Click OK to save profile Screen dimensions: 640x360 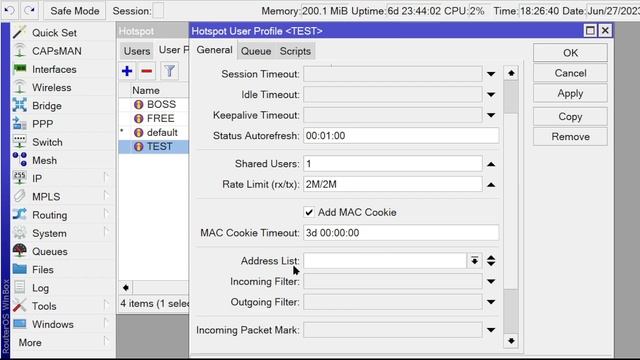570,53
